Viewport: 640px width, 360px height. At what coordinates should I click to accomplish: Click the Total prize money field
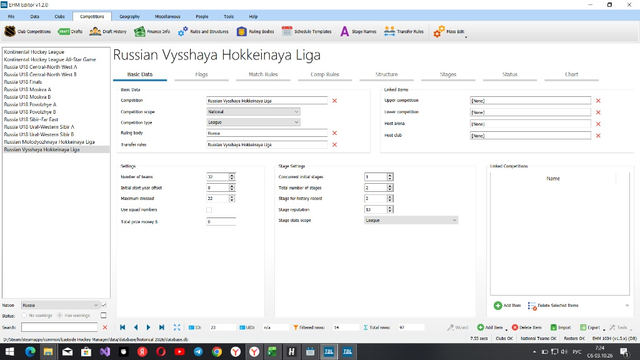221,222
